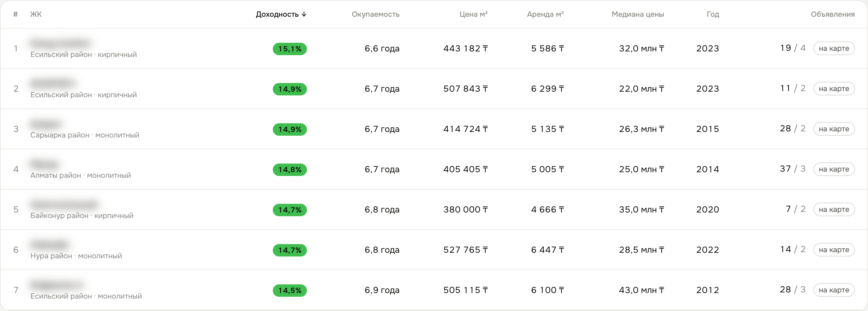Click the listings count '19 / 4'
Viewport: 868px width, 311px height.
[x=793, y=48]
